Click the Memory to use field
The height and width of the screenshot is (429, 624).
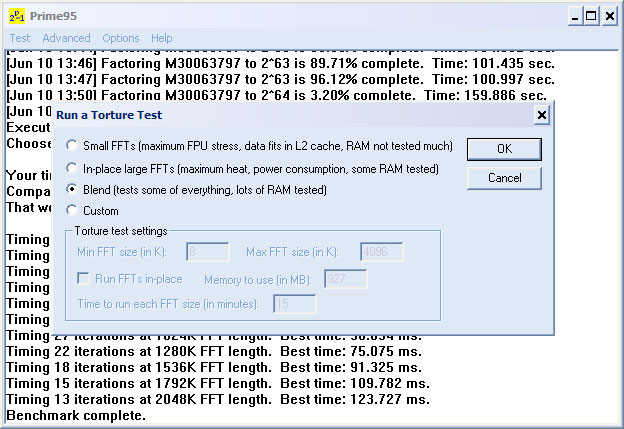[x=345, y=279]
